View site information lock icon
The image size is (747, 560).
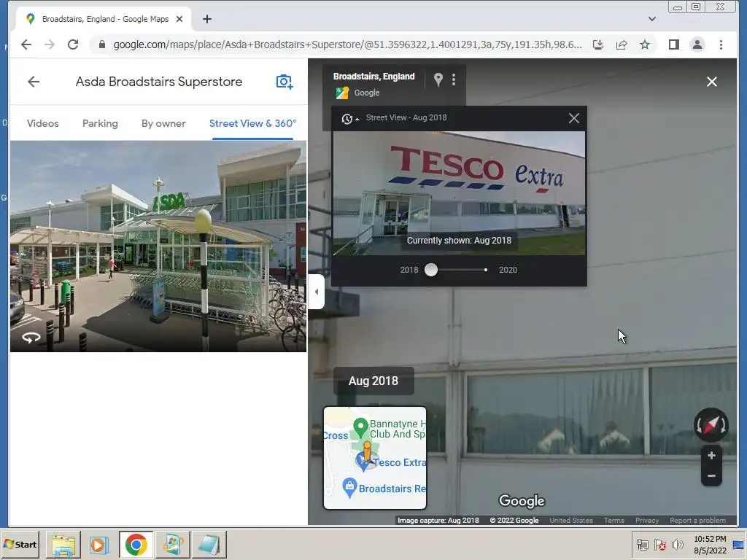(x=101, y=44)
